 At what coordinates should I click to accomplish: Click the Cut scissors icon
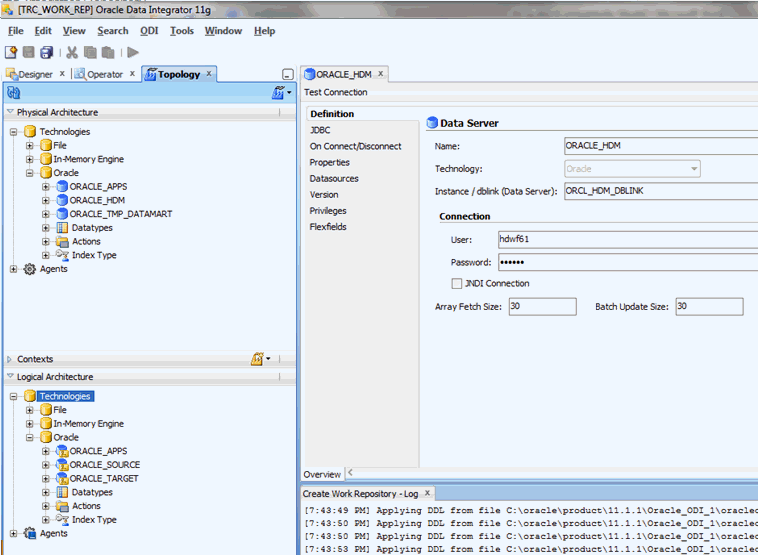coord(72,52)
